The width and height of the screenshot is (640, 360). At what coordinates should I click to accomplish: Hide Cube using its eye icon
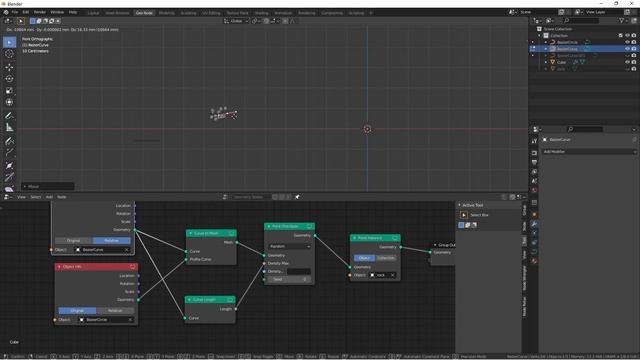(627, 62)
